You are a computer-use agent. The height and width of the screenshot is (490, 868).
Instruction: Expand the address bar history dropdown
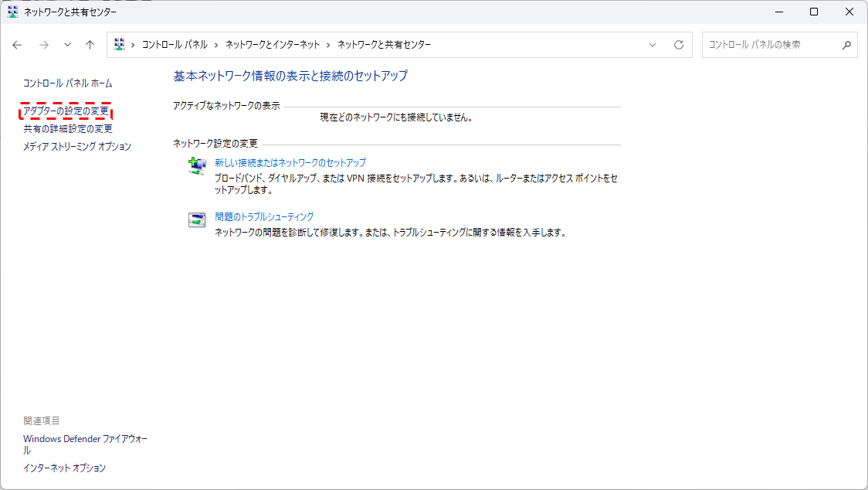pos(653,45)
